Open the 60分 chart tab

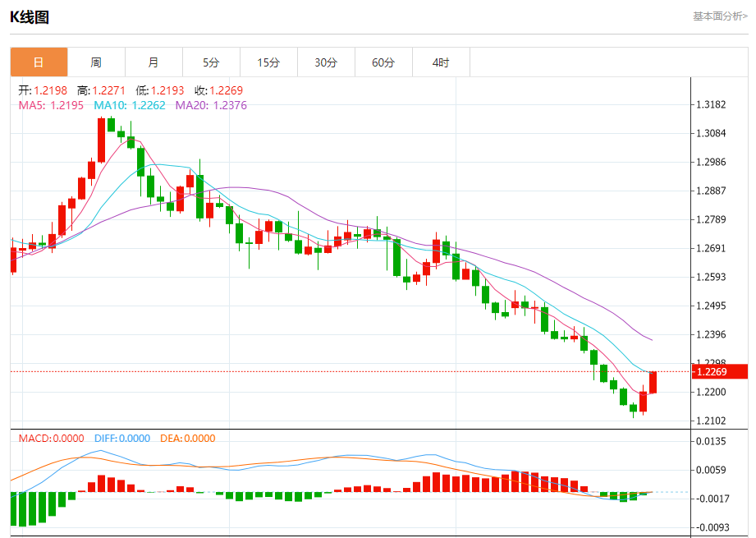[383, 62]
